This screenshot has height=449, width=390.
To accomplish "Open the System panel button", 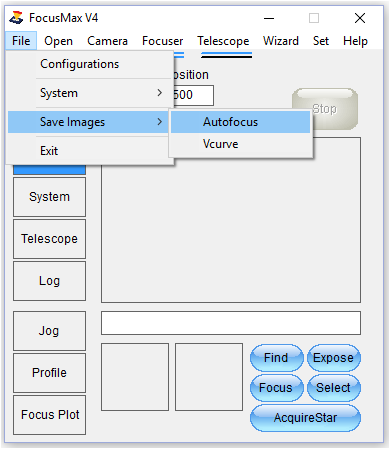I will coord(49,197).
